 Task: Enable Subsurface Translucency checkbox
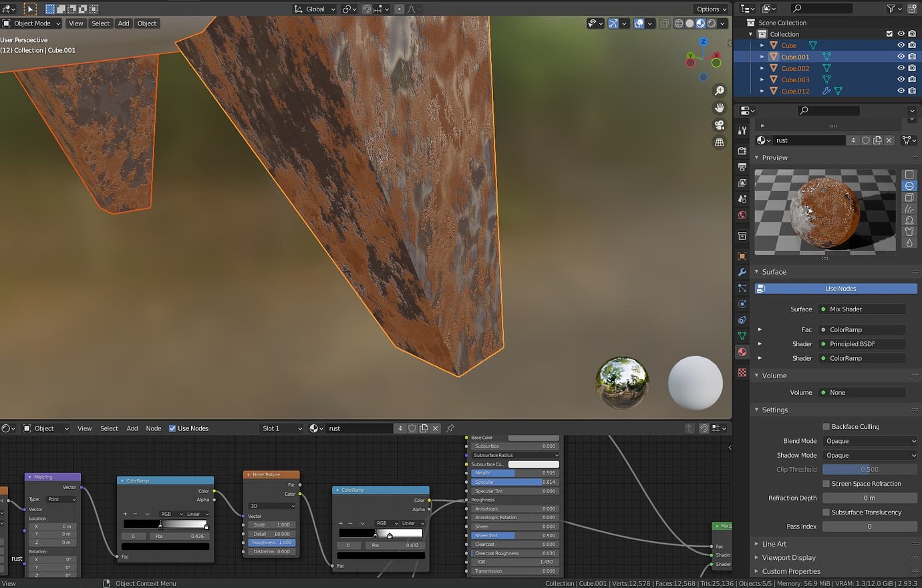tap(826, 512)
